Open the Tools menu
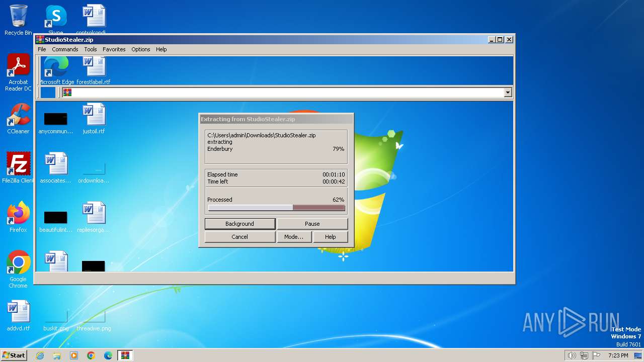This screenshot has width=644, height=362. click(91, 49)
